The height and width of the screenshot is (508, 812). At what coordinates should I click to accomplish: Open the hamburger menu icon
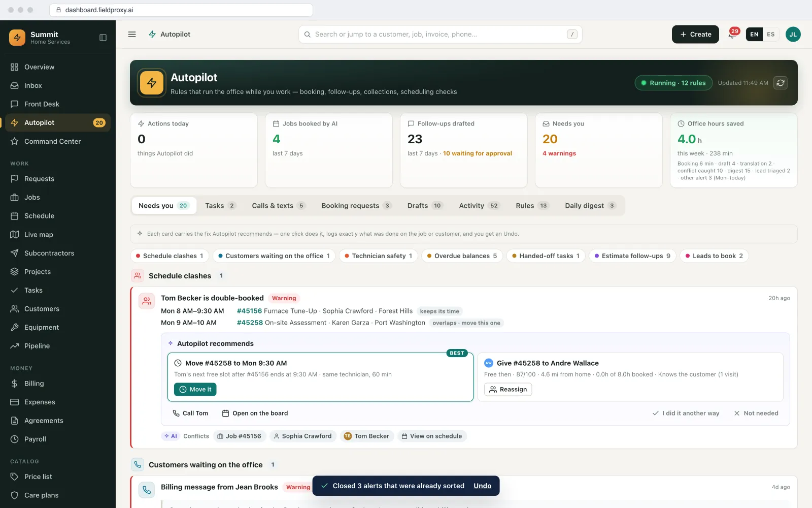pyautogui.click(x=132, y=35)
